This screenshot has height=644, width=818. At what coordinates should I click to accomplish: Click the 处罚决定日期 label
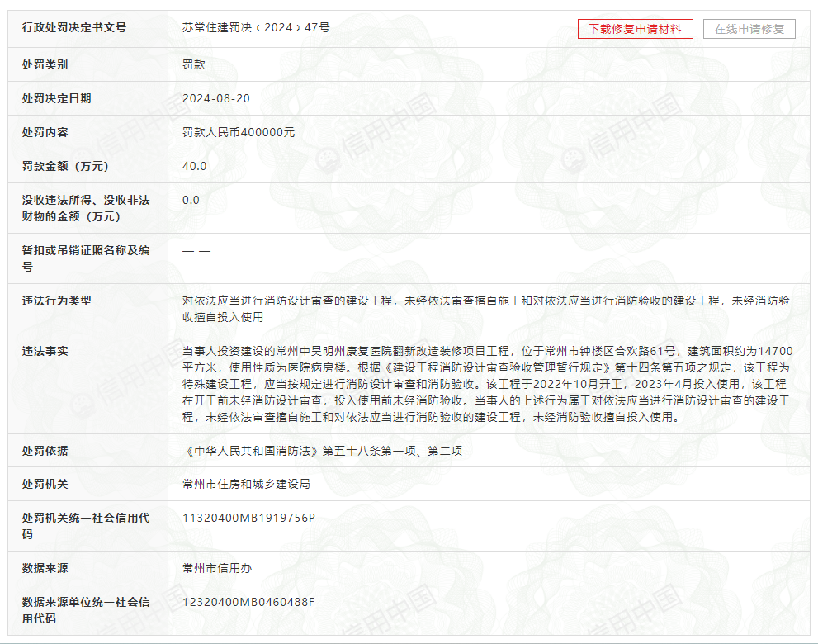pyautogui.click(x=56, y=98)
